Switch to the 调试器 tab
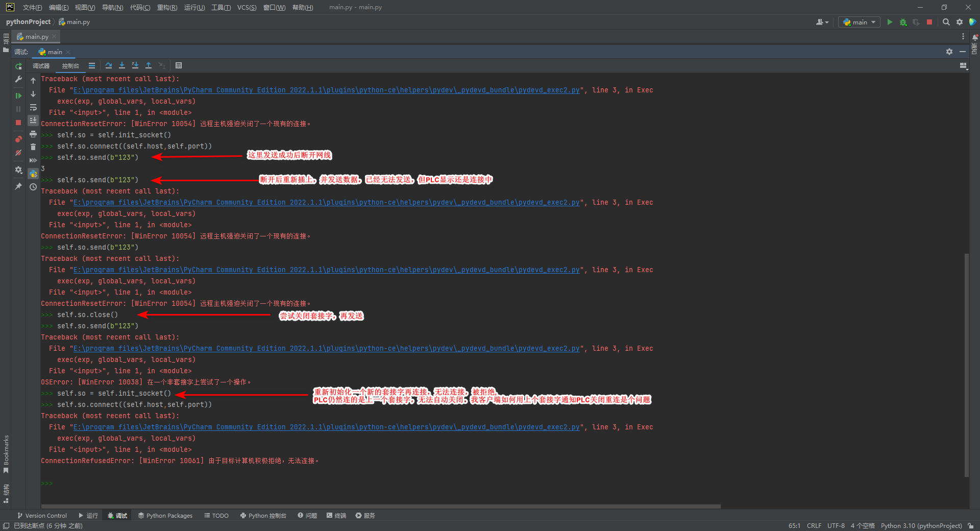 click(41, 66)
